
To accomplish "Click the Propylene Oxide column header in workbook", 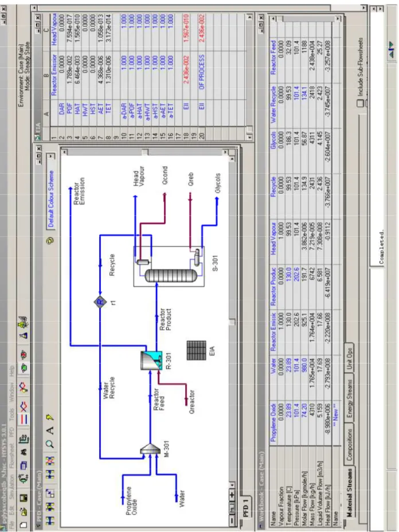I will pos(273,423).
